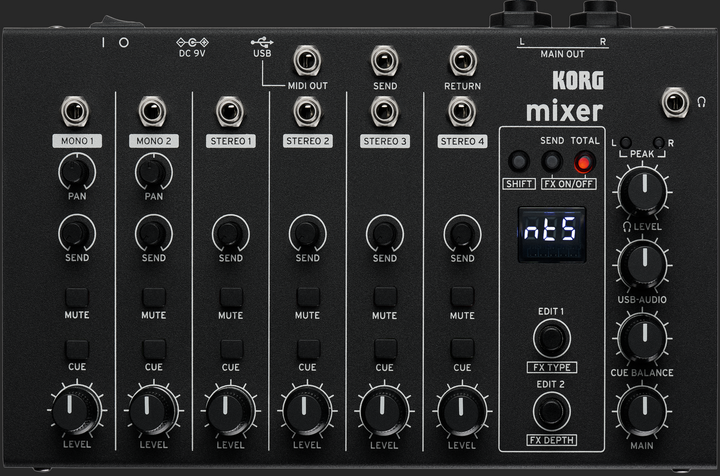Image resolution: width=720 pixels, height=476 pixels.
Task: Click the FX TYPE label
Action: (551, 367)
